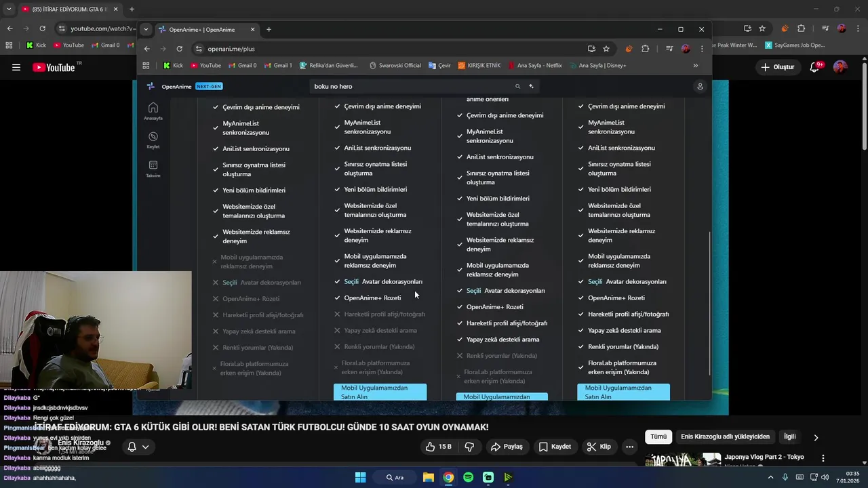Select the Enis Kirazoglu adlı yükleyiciden chip

[725, 437]
